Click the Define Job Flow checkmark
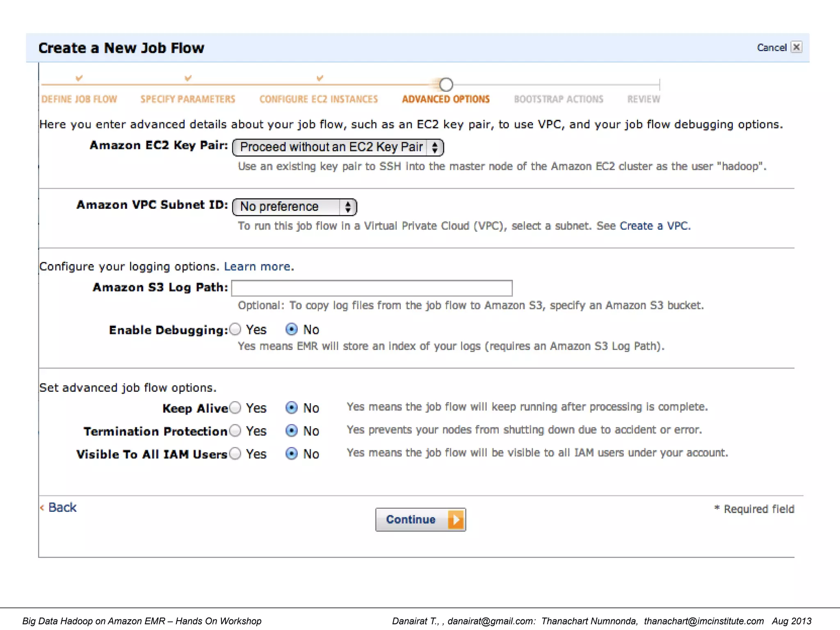Screen dimensions: 840x630 click(79, 78)
